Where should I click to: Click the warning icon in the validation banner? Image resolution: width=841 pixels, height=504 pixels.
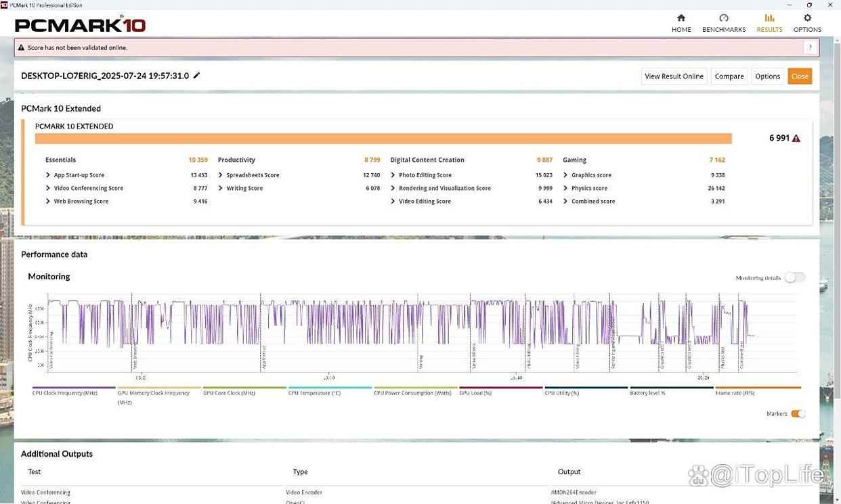[x=21, y=47]
